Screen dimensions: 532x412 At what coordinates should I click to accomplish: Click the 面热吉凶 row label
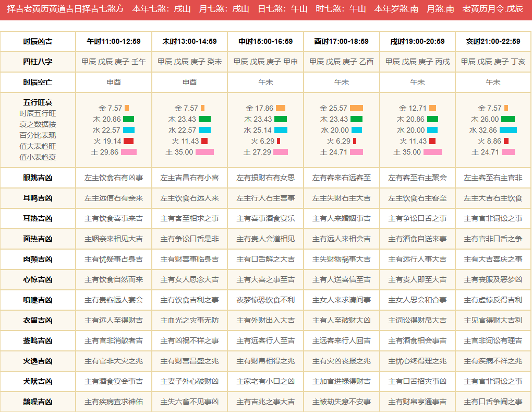point(38,239)
